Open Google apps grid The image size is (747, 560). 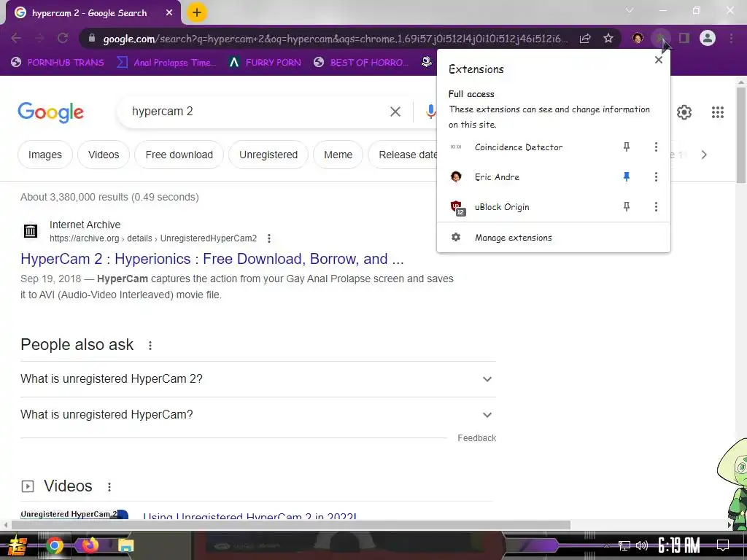pos(718,112)
